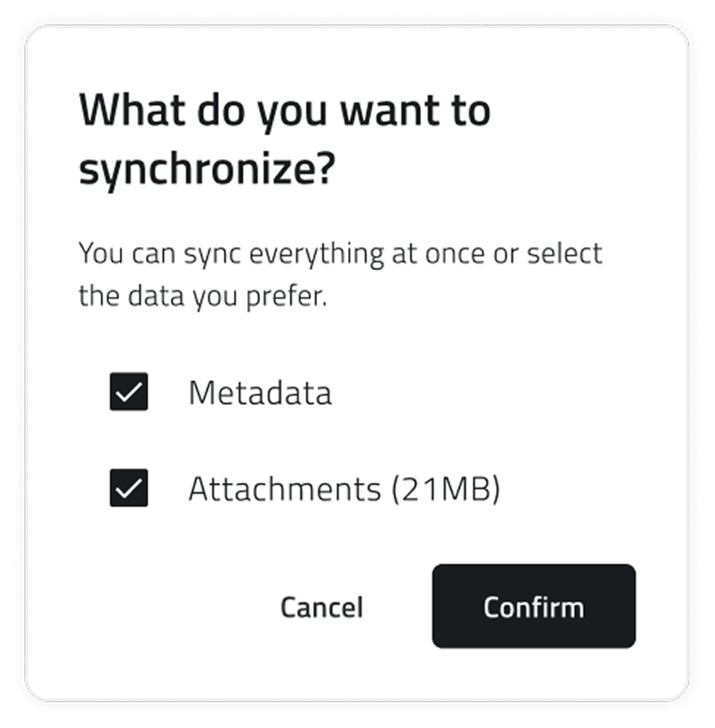Viewport: 715px width, 728px height.
Task: Click the Metadata option label
Action: coord(260,393)
